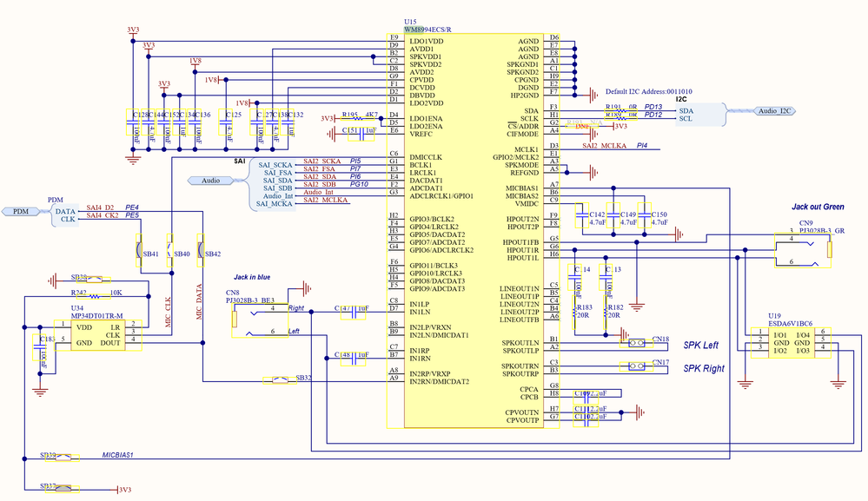Select the PG10 pin name
The image size is (868, 501).
359,184
